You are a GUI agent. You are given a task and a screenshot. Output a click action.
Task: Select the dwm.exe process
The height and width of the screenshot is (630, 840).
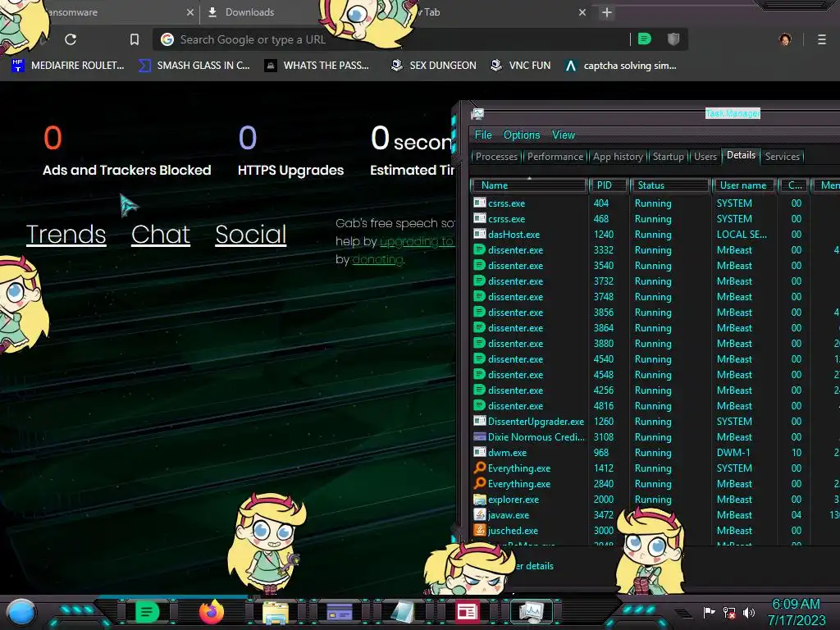pyautogui.click(x=654, y=453)
